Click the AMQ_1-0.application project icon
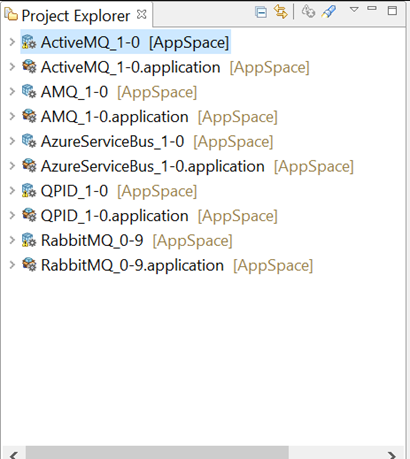The height and width of the screenshot is (459, 410). (29, 116)
